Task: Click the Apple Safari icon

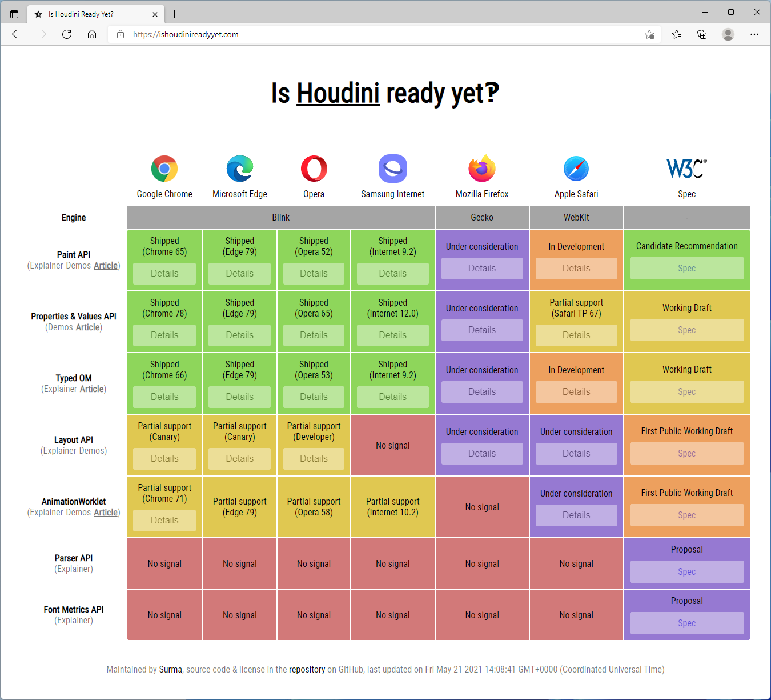Action: [x=576, y=169]
